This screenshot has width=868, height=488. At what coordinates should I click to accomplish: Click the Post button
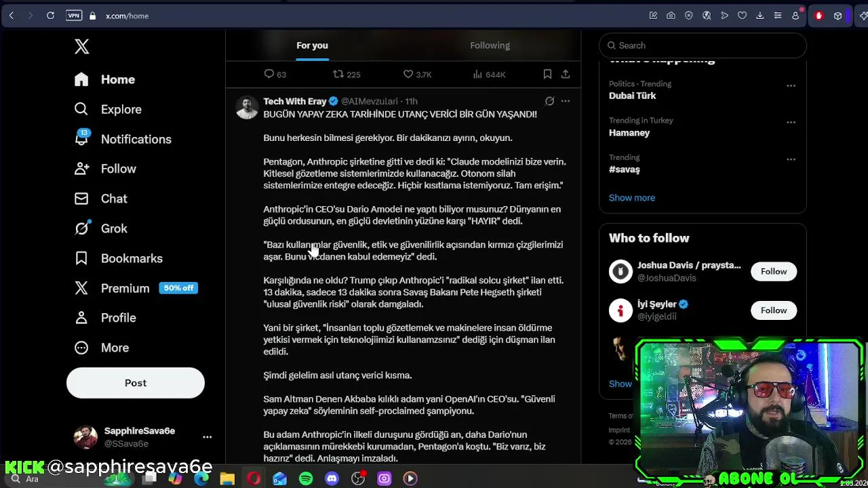[136, 383]
